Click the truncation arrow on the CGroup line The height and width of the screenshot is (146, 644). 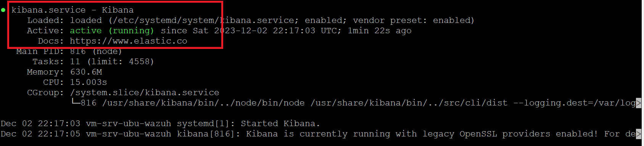[639, 103]
